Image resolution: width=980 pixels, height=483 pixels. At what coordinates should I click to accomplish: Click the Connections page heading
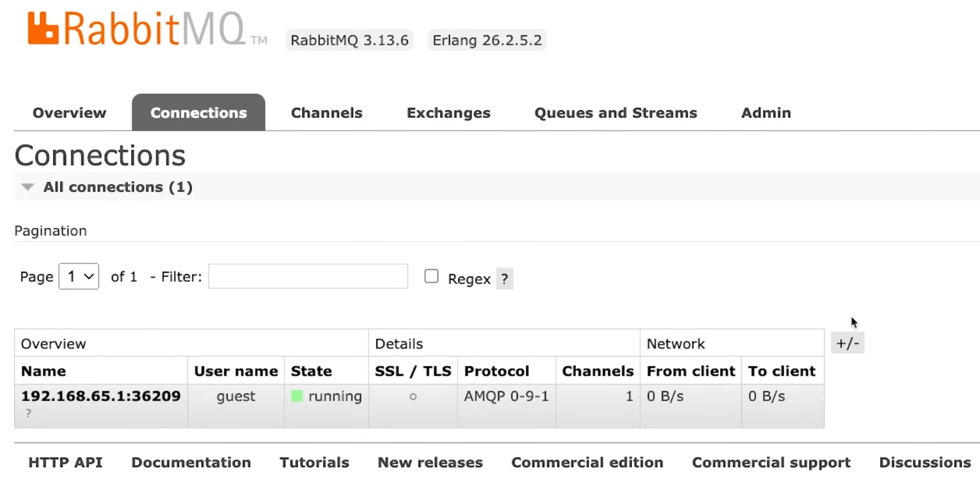pos(100,155)
